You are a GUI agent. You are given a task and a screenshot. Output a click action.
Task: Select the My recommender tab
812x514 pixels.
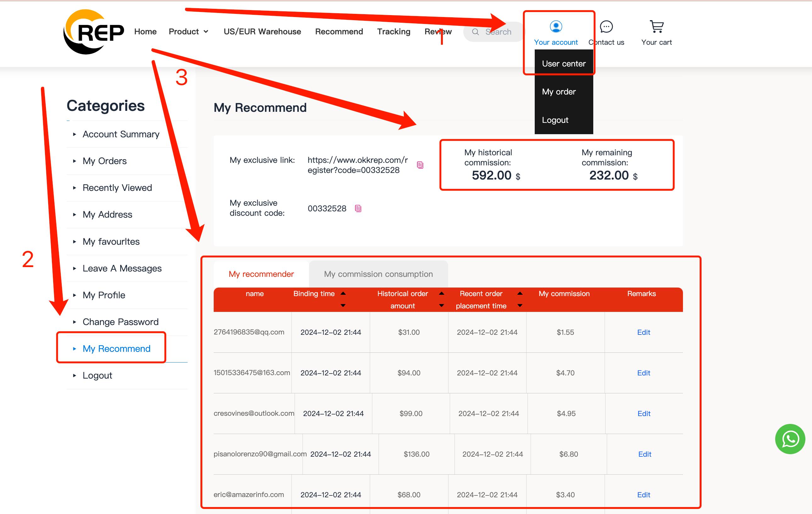tap(261, 274)
